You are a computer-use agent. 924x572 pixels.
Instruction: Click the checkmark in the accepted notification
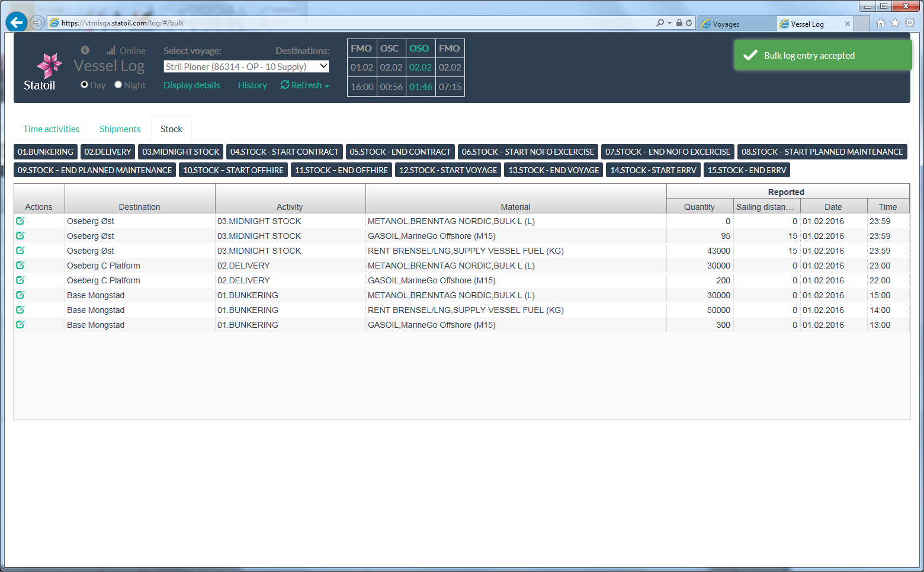[x=750, y=55]
